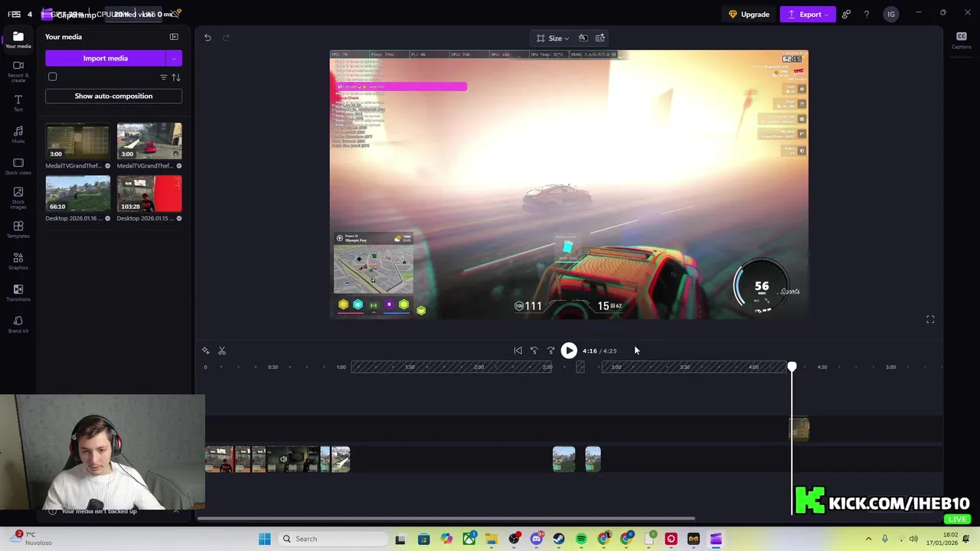Select the muted clip with speaker icon
980x551 pixels.
tap(292, 459)
